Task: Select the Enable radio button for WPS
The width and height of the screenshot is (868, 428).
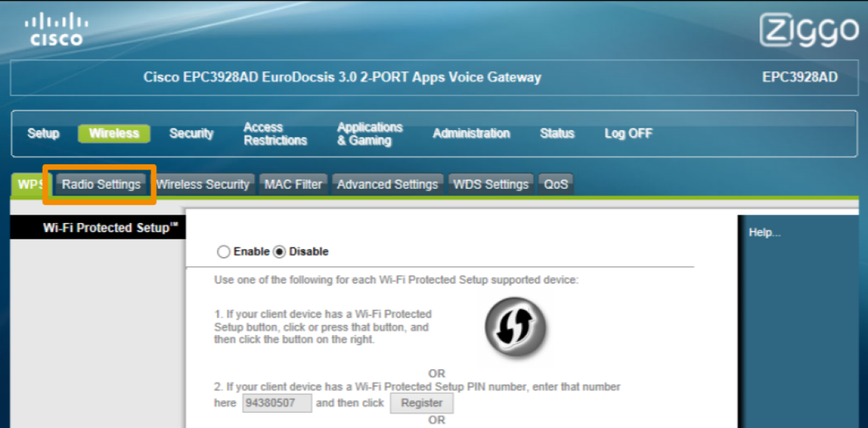Action: [x=223, y=252]
